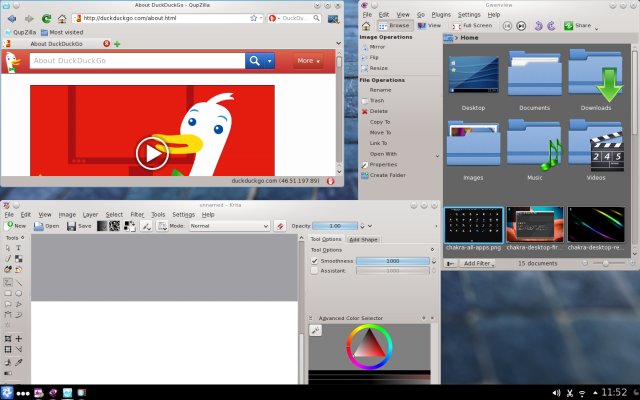Go to the browser home page
Screen dimensions: 640x400
(62, 18)
